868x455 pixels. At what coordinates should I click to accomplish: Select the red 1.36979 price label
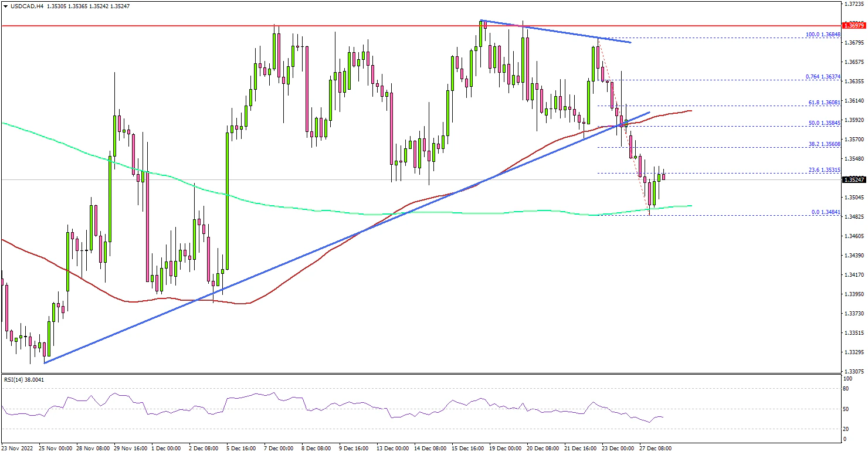coord(853,26)
